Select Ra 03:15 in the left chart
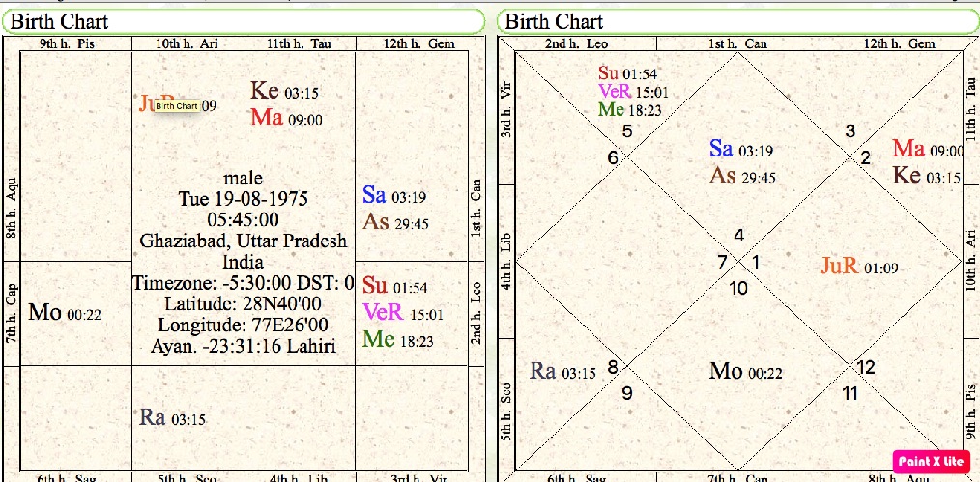The height and width of the screenshot is (482, 980). [x=173, y=418]
